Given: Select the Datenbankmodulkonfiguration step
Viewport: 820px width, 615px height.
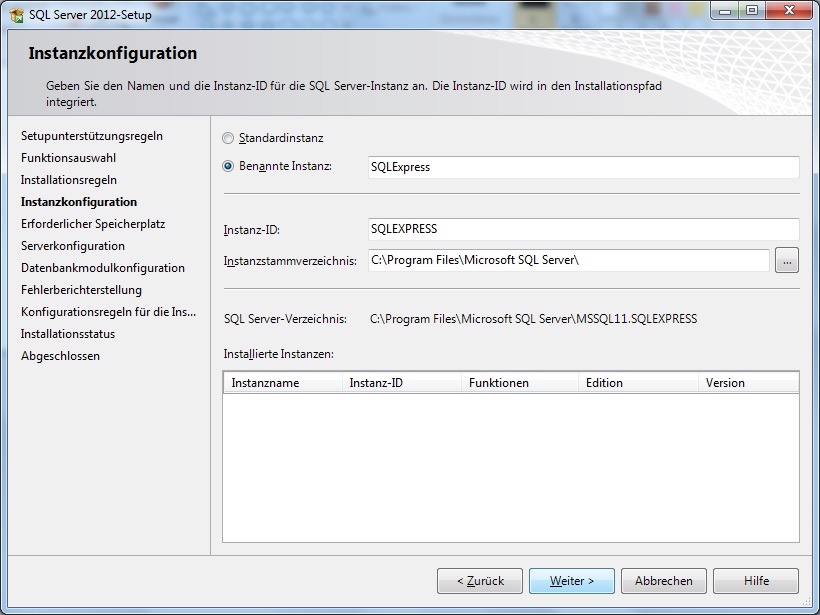Looking at the screenshot, I should coord(103,268).
